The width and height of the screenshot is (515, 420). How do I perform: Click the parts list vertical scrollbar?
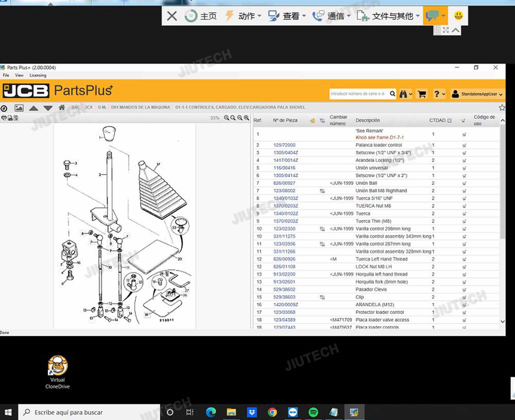coord(502,206)
